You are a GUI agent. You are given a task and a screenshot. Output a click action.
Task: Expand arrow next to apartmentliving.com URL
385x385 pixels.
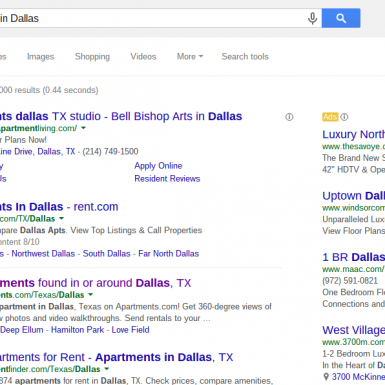click(x=83, y=128)
